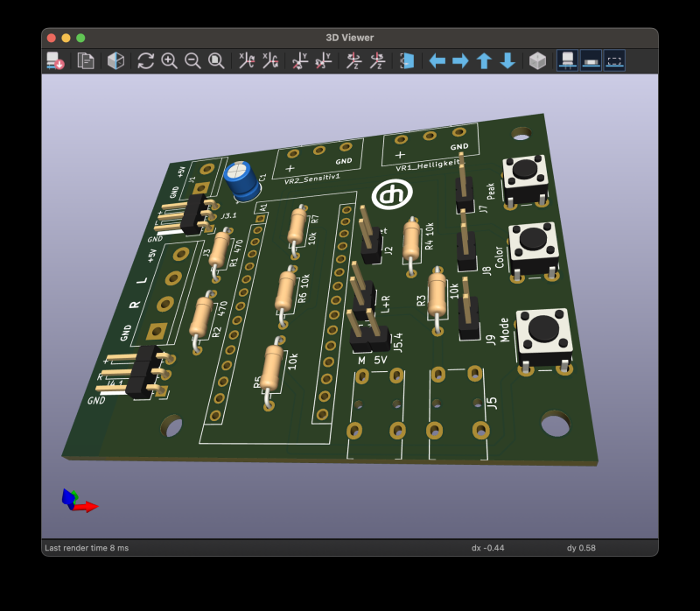Rotate X counterclockwise
The image size is (700, 611).
pos(270,60)
